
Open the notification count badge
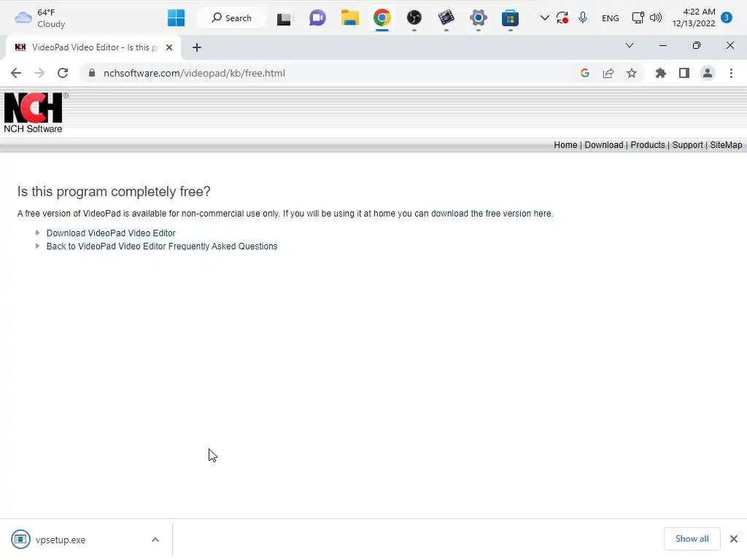(727, 17)
